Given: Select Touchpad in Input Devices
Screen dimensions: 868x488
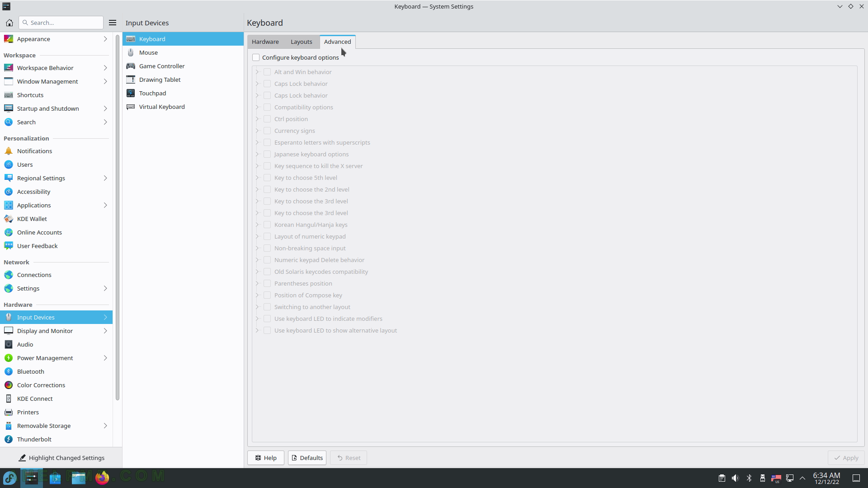Looking at the screenshot, I should [183, 93].
